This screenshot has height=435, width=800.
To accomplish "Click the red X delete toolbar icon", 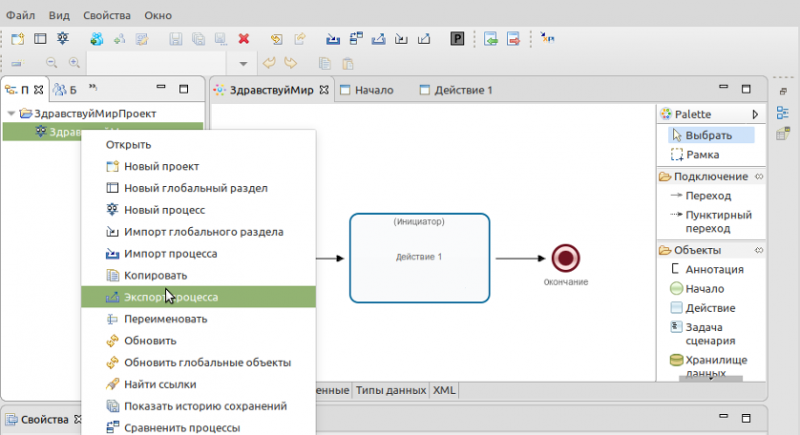I will pos(244,39).
